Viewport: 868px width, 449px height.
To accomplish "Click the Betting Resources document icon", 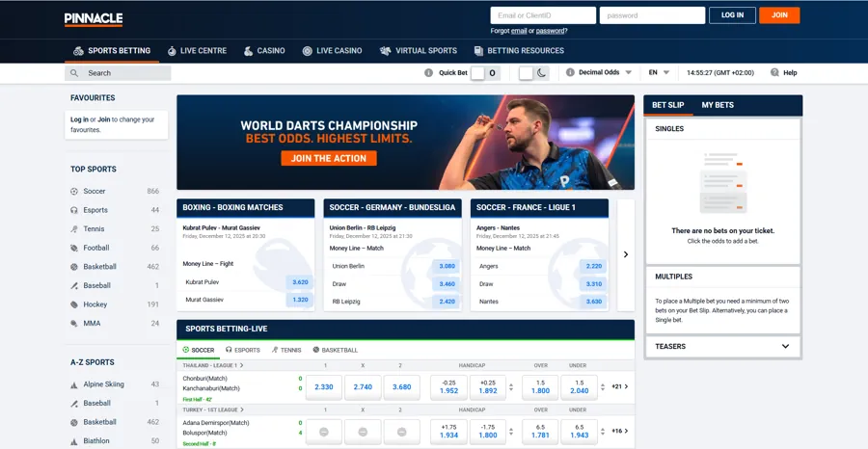I will pyautogui.click(x=478, y=51).
